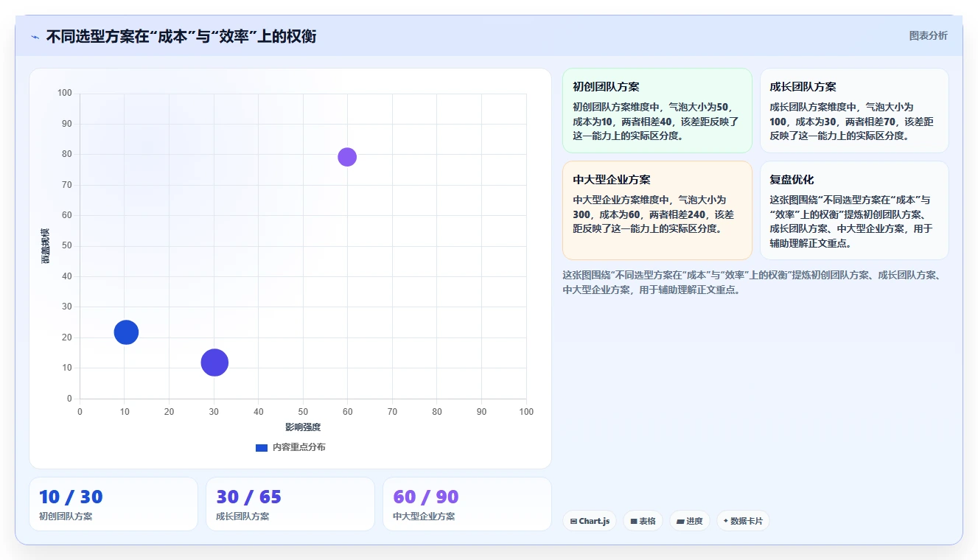Viewport: 978px width, 560px height.
Task: Click the indigo bubble at x=30
Action: (x=214, y=363)
